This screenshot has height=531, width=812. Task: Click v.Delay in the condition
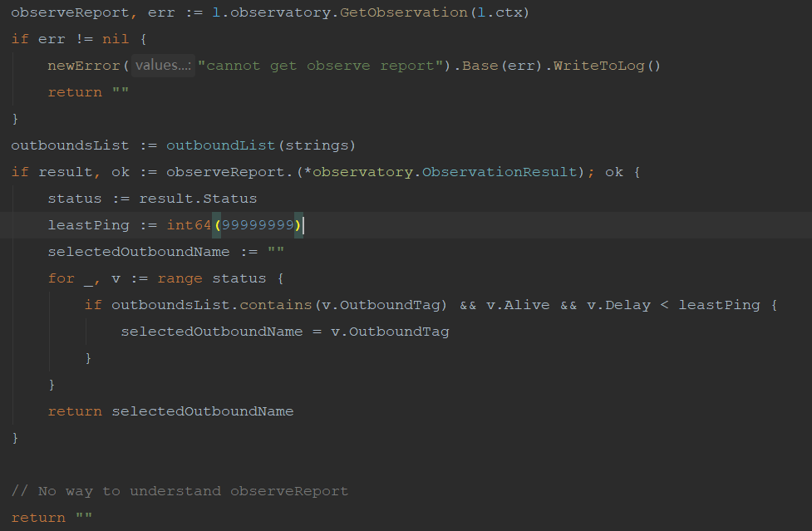pos(618,305)
